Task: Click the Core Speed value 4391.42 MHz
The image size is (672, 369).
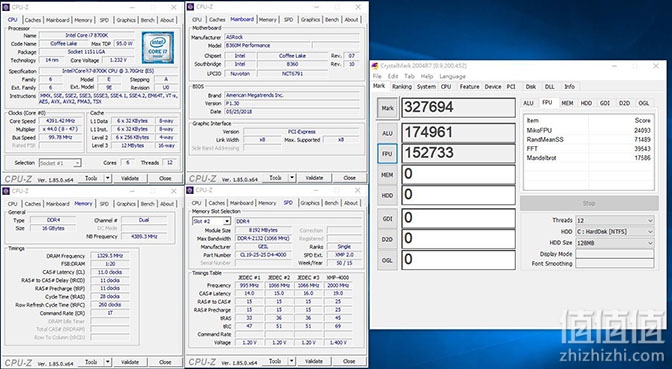Action: click(x=60, y=121)
